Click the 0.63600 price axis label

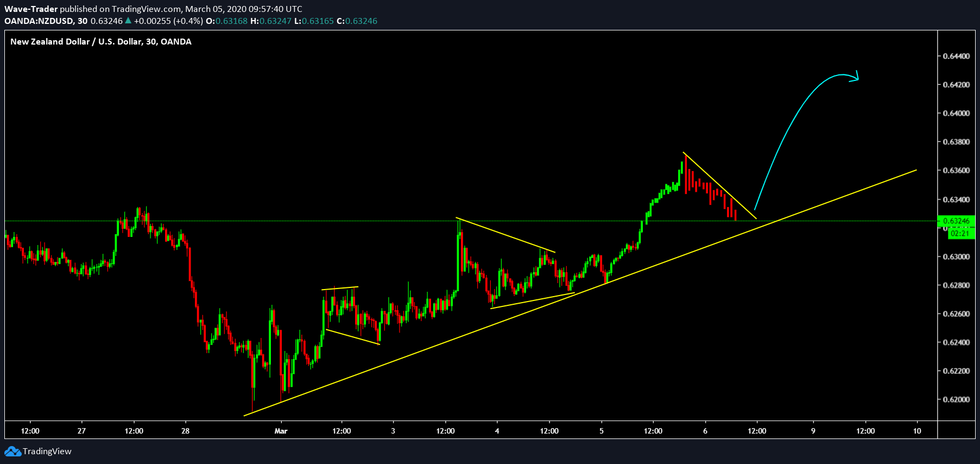click(956, 171)
